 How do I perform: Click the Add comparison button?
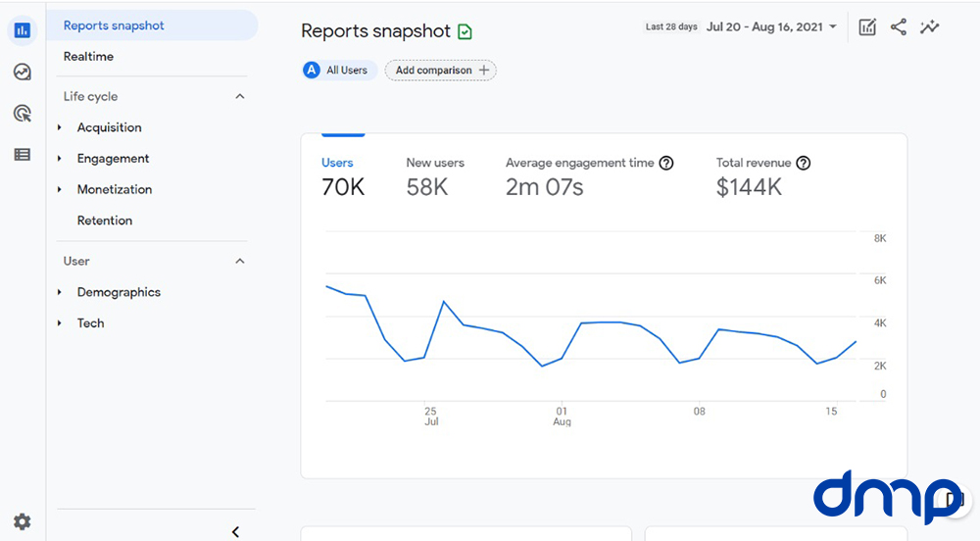tap(441, 71)
